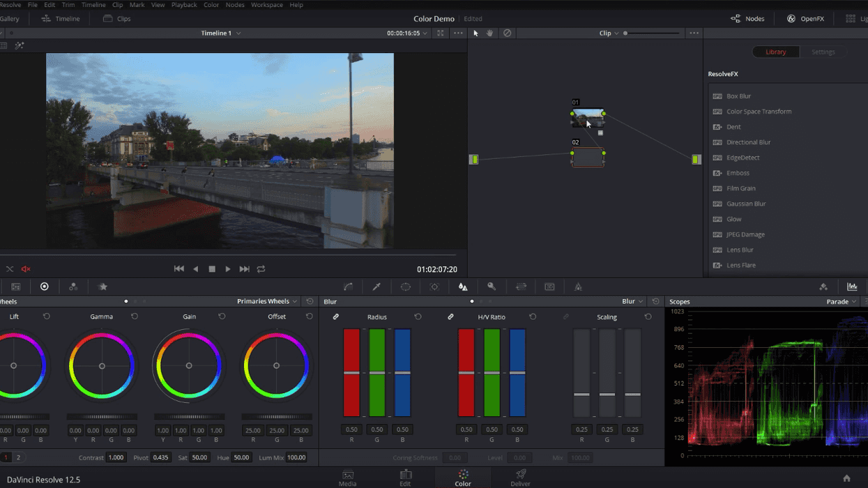Reset the Lift color wheel
Viewport: 868px width, 488px height.
point(47,317)
